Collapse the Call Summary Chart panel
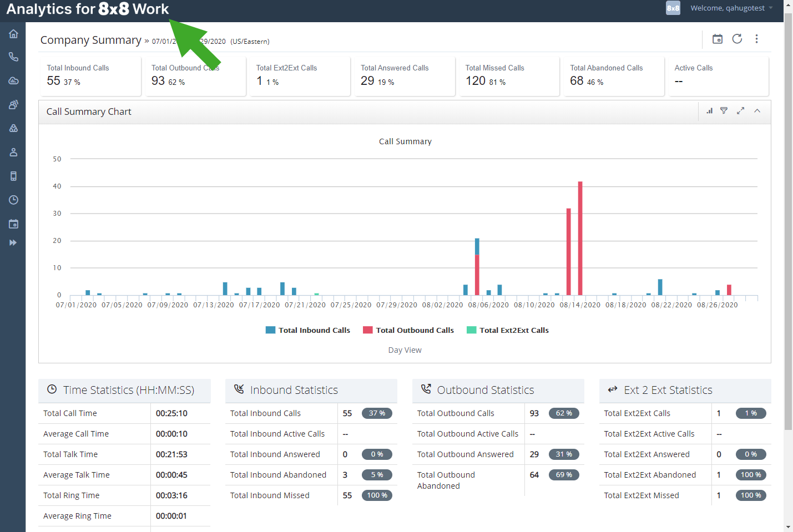 [757, 111]
